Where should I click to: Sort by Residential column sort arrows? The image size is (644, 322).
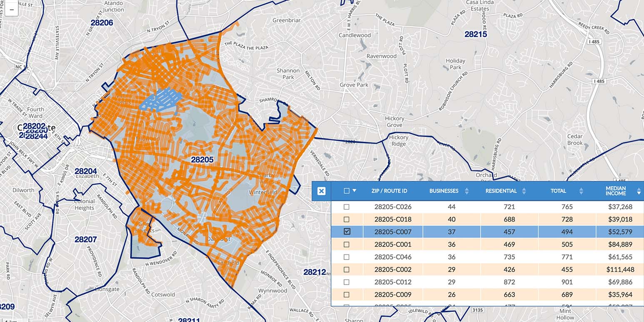524,191
